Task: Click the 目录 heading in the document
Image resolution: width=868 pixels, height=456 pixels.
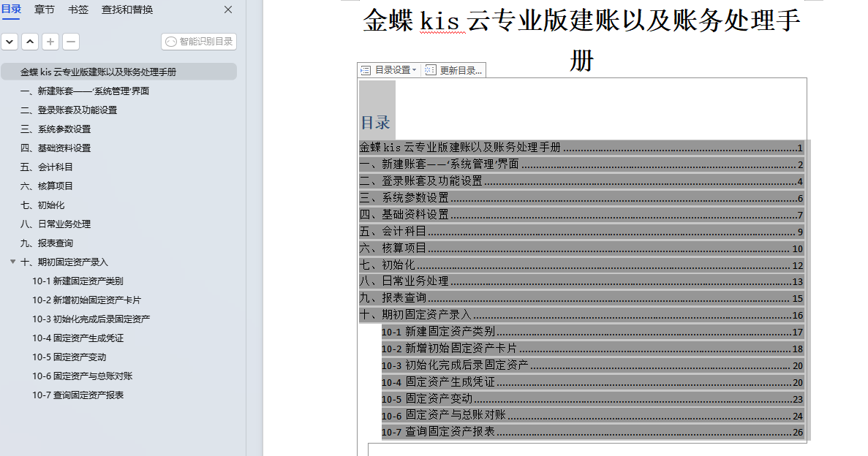Action: (375, 122)
